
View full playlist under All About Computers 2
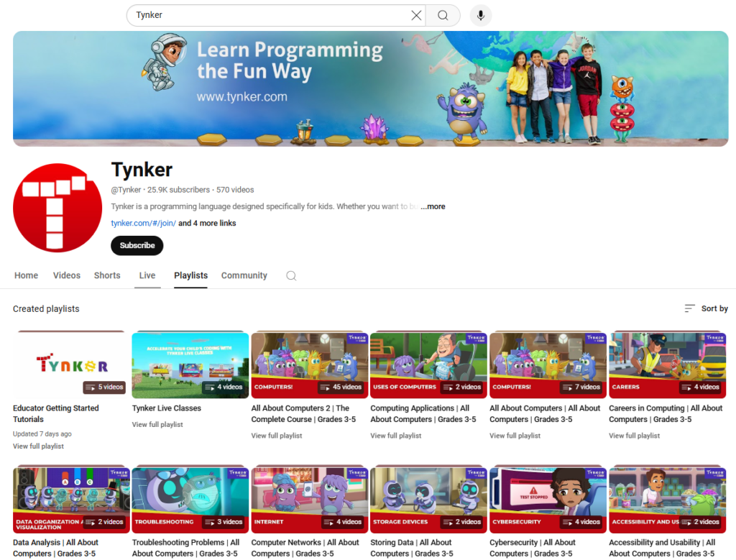pyautogui.click(x=277, y=436)
